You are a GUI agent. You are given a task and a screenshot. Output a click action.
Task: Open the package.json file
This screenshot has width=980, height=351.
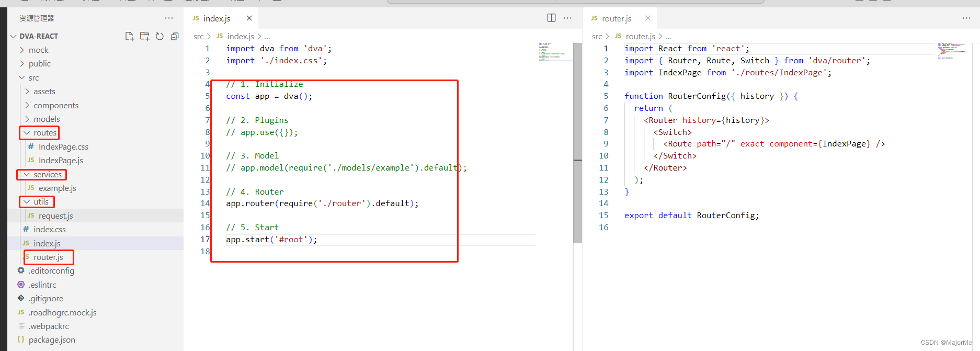[95, 339]
